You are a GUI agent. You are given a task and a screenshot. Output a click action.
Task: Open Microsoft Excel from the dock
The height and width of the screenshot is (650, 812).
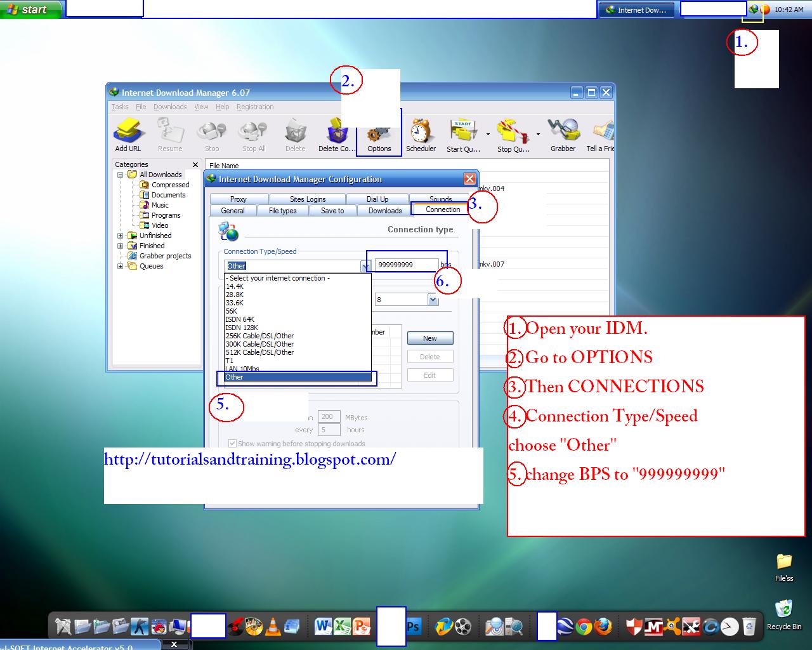pos(343,627)
